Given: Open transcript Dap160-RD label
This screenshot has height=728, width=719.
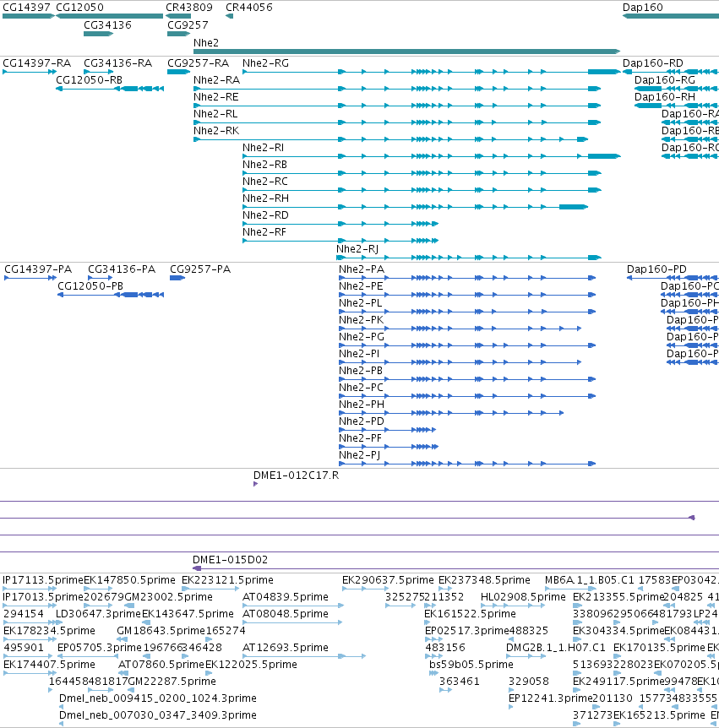Looking at the screenshot, I should pos(652,63).
